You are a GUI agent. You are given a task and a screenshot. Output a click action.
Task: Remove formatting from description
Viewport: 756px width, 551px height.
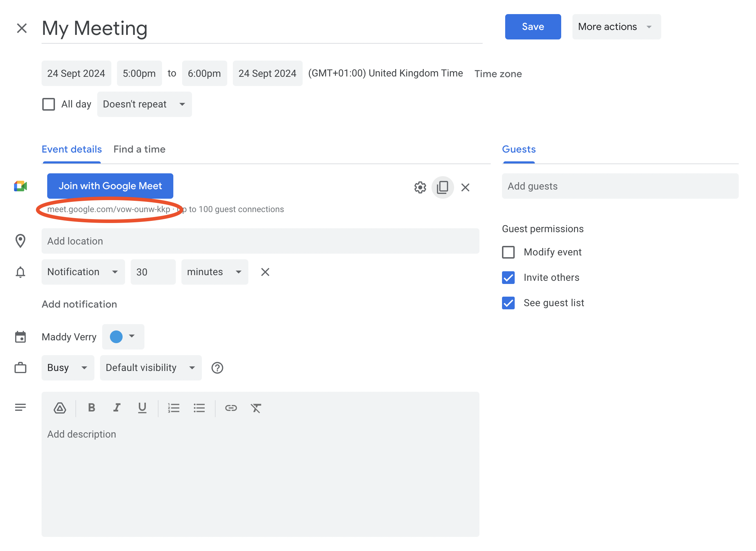point(256,408)
